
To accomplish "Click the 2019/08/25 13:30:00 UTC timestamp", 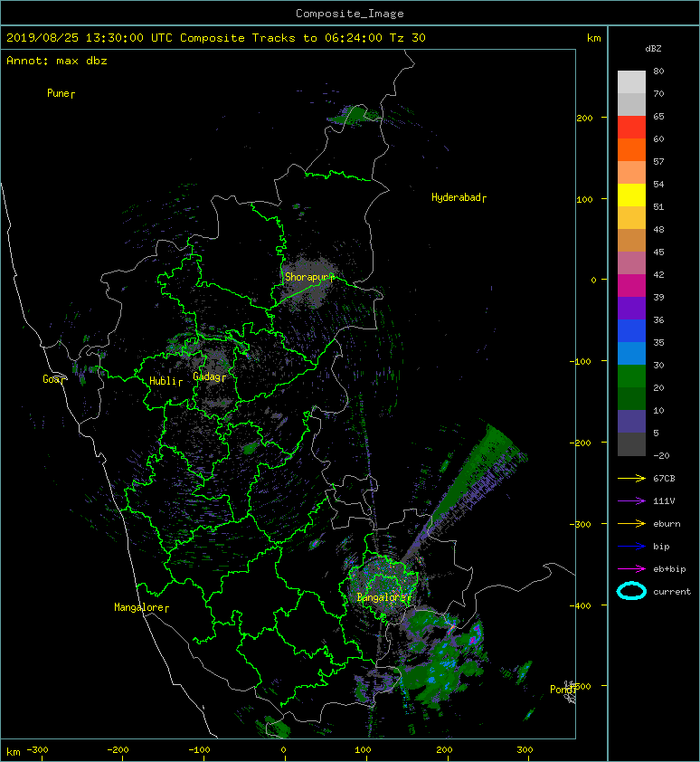I will pos(90,37).
